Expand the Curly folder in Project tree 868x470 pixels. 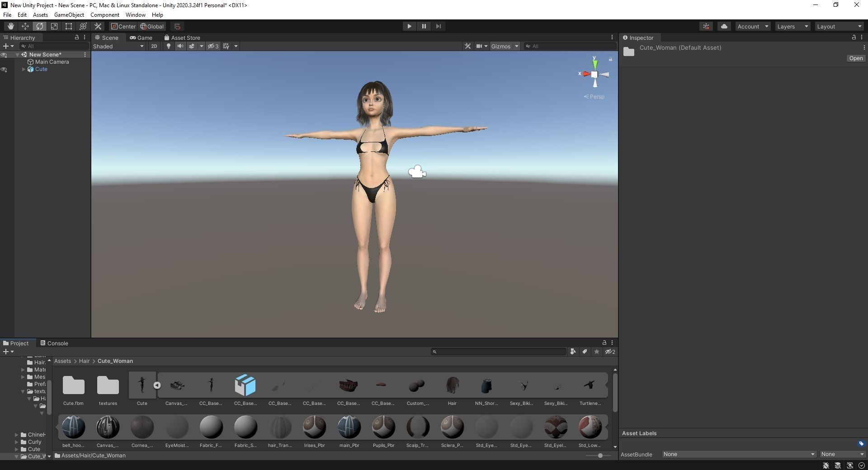(x=17, y=442)
